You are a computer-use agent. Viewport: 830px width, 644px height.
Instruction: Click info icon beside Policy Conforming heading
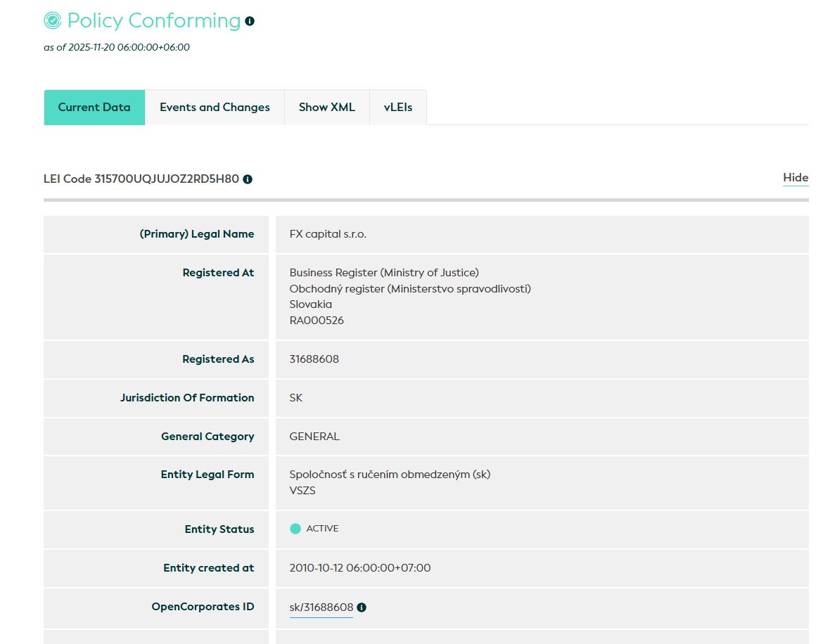pos(250,21)
